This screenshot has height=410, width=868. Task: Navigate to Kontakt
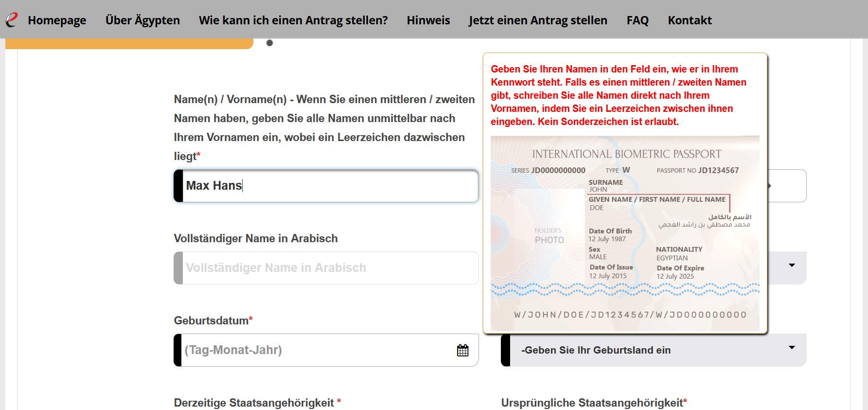point(689,20)
